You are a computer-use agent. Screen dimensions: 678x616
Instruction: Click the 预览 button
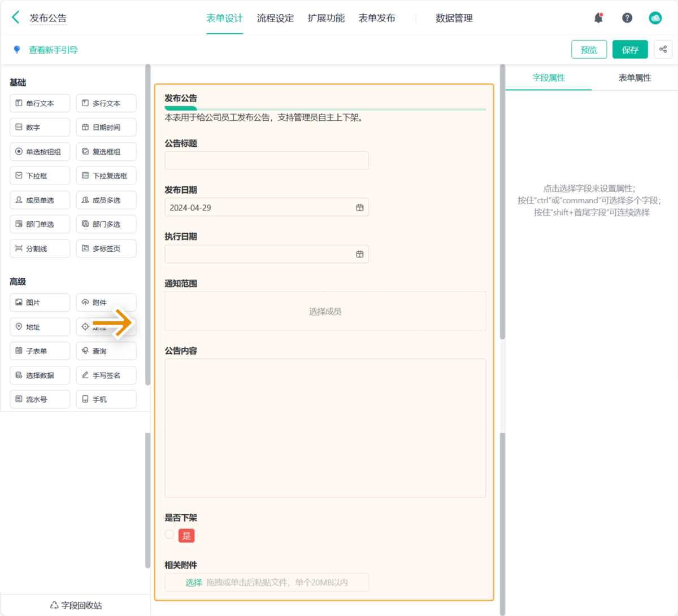coord(589,50)
